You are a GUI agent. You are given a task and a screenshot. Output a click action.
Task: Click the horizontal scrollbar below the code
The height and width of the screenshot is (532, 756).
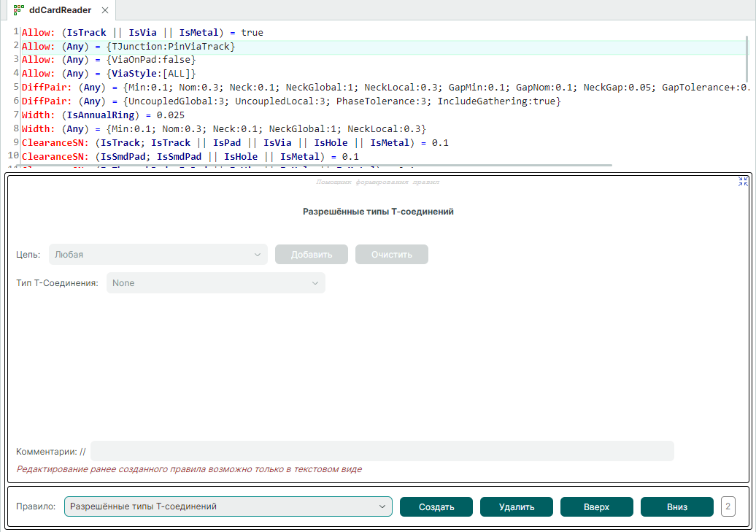click(314, 166)
